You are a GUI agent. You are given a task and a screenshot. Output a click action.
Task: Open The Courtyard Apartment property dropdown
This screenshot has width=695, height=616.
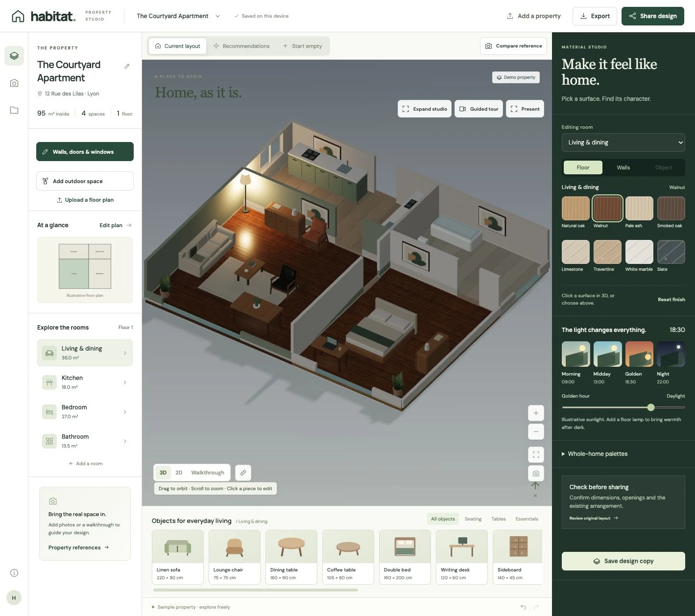pos(178,16)
